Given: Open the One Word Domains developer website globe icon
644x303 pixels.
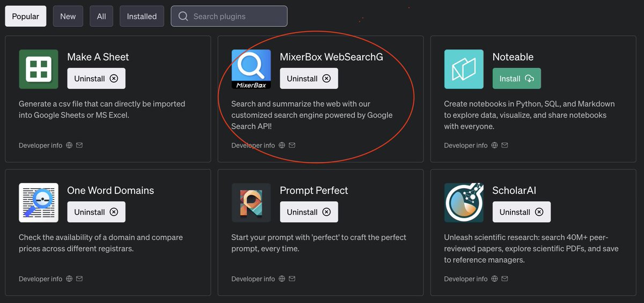Looking at the screenshot, I should click(x=69, y=279).
